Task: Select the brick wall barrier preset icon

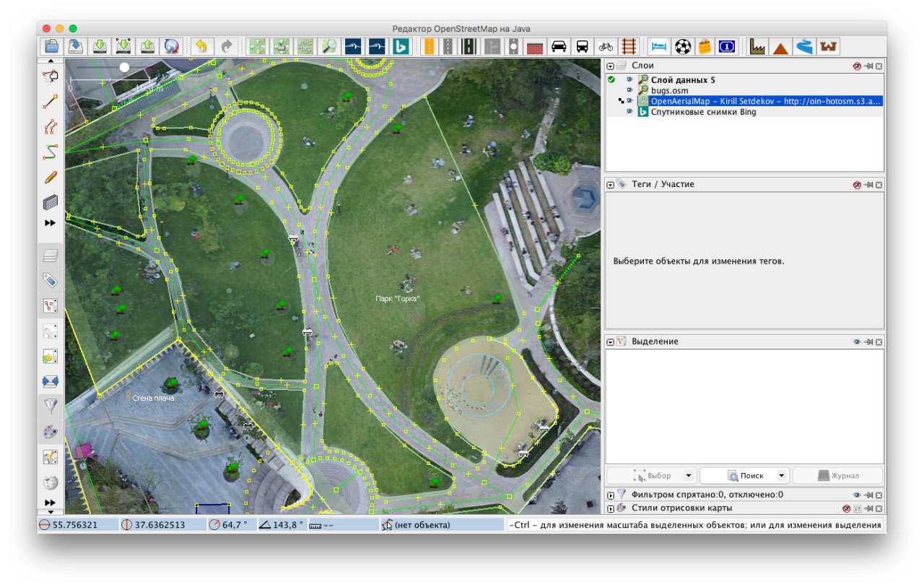Action: pyautogui.click(x=534, y=46)
